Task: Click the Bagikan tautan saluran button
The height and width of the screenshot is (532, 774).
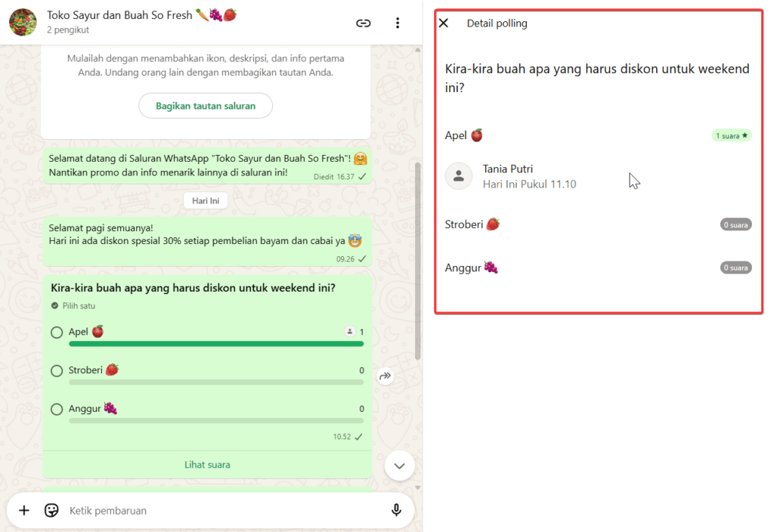Action: pos(206,106)
